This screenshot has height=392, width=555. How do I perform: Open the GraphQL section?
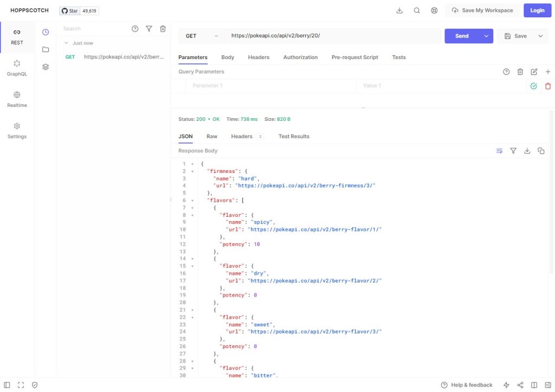pyautogui.click(x=17, y=68)
